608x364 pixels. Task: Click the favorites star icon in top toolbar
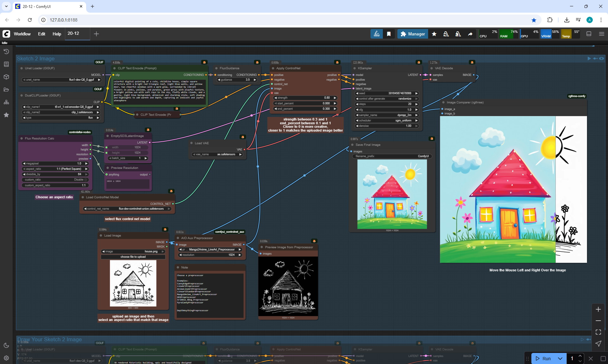point(434,34)
